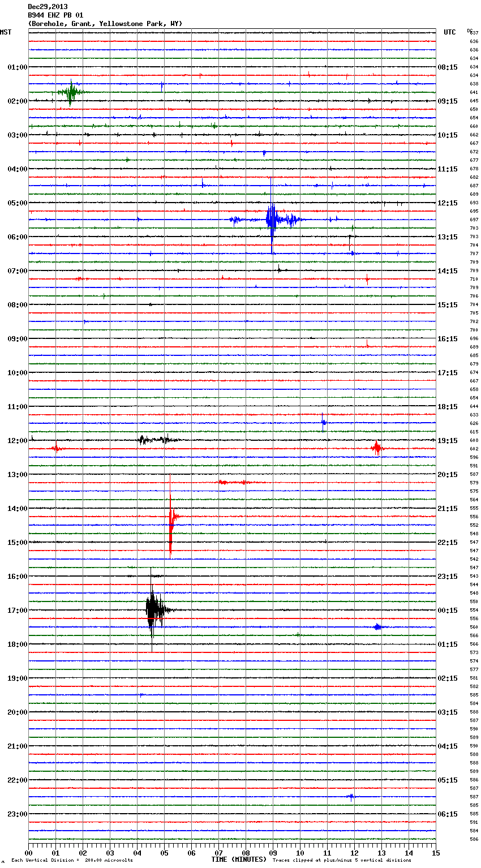The height and width of the screenshot is (868, 481).
Task: Click the 11:15 UTC time label
Action: [448, 169]
